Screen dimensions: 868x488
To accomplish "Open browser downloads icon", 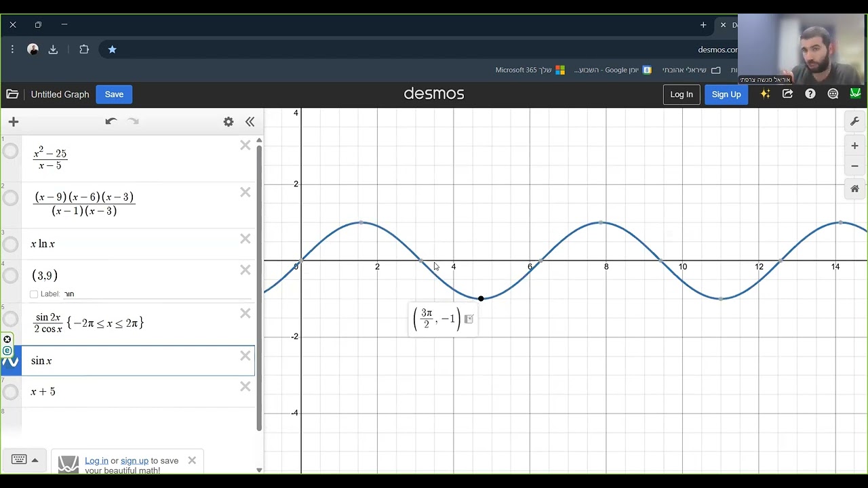I will [x=53, y=49].
